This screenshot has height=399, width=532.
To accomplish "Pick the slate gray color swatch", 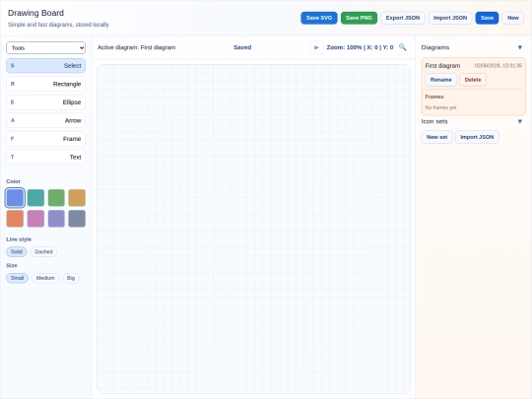I will click(x=77, y=219).
